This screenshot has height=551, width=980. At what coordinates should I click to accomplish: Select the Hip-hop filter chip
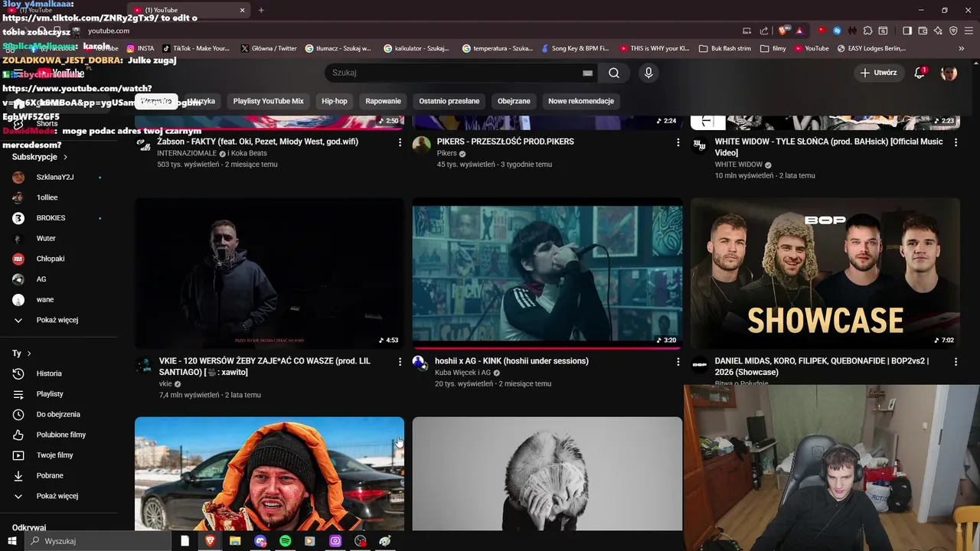[x=335, y=101]
